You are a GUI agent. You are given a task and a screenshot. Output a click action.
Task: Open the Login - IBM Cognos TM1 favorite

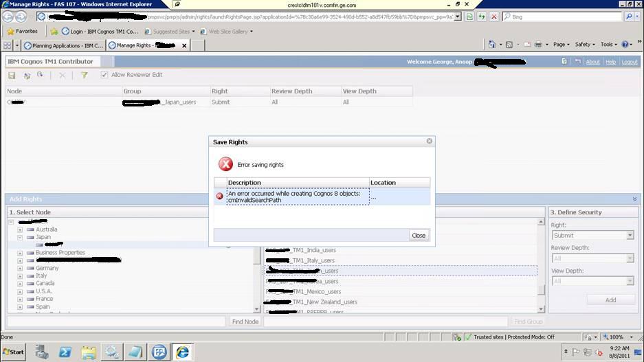[100, 31]
